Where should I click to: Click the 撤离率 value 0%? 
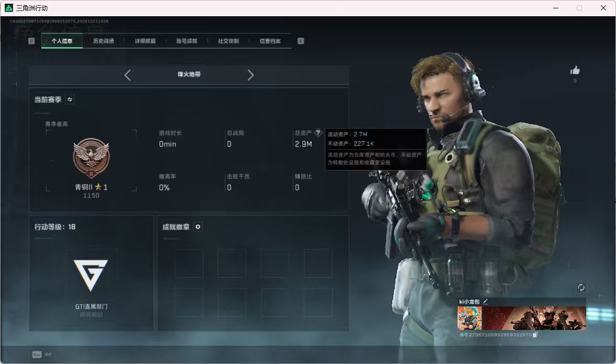pos(164,188)
